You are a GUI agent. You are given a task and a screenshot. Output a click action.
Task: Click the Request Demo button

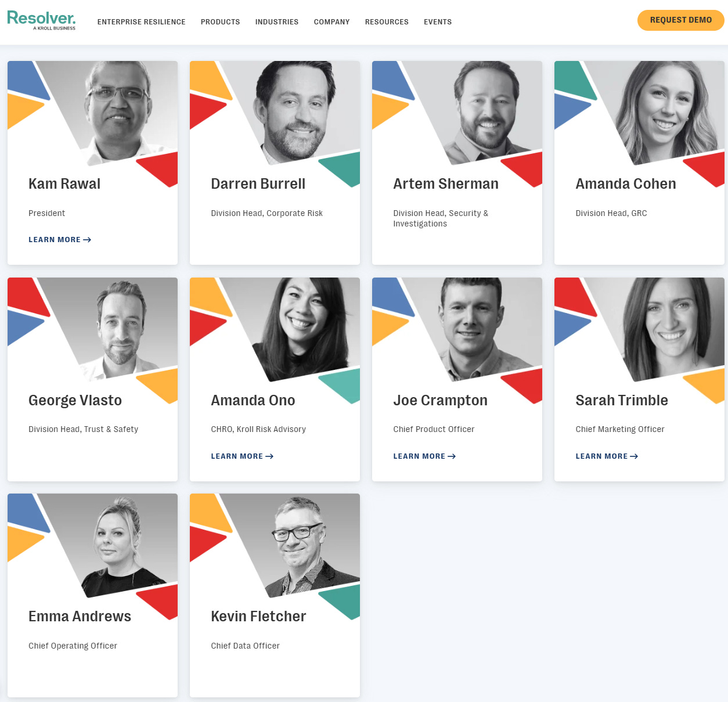[681, 20]
